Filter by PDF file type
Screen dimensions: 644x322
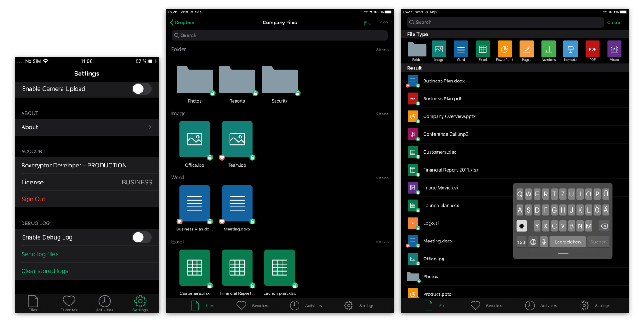click(x=592, y=51)
